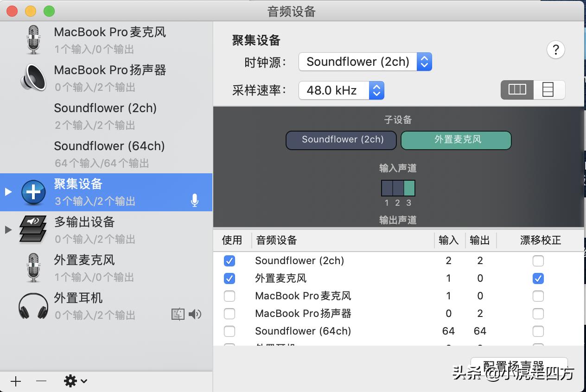Click the headphones icon for 外置耳机

32,306
